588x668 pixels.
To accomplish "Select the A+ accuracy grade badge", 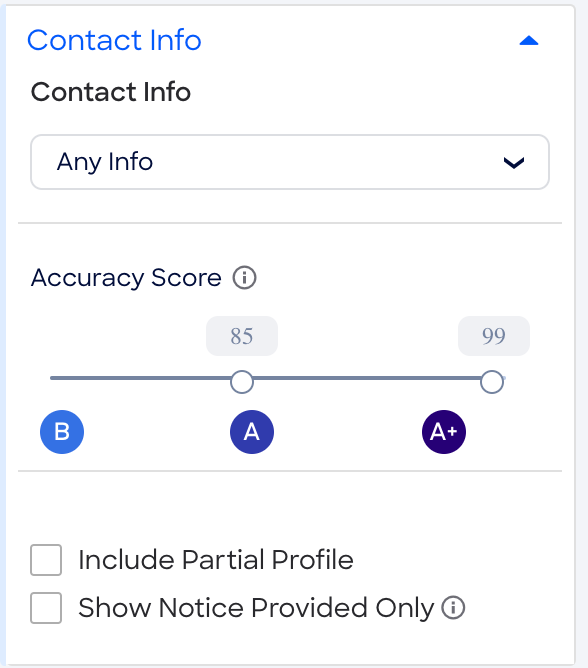I will tap(444, 432).
